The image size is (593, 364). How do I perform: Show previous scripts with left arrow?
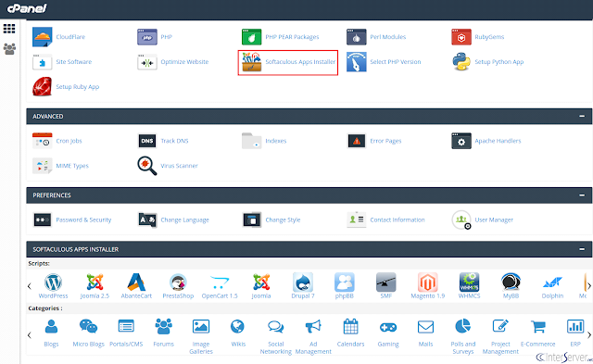coord(30,286)
